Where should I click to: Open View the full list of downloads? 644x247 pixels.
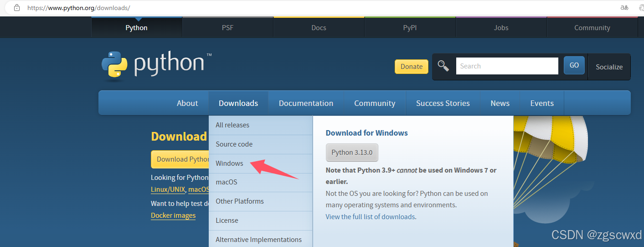pos(370,217)
